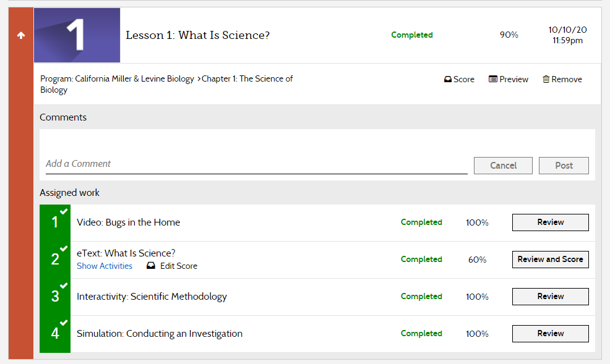This screenshot has height=364, width=610.
Task: Open Lesson 1: What Is Science? title
Action: point(198,35)
